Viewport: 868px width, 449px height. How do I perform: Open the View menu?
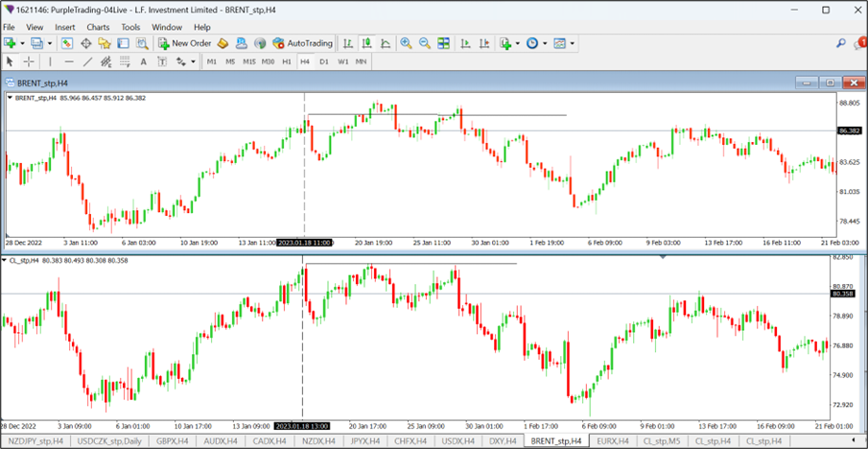point(35,27)
